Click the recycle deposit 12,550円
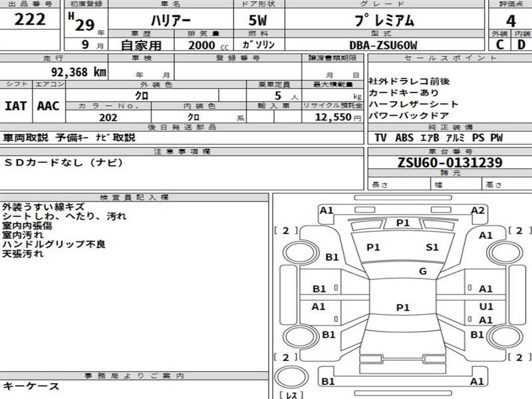 pos(338,117)
